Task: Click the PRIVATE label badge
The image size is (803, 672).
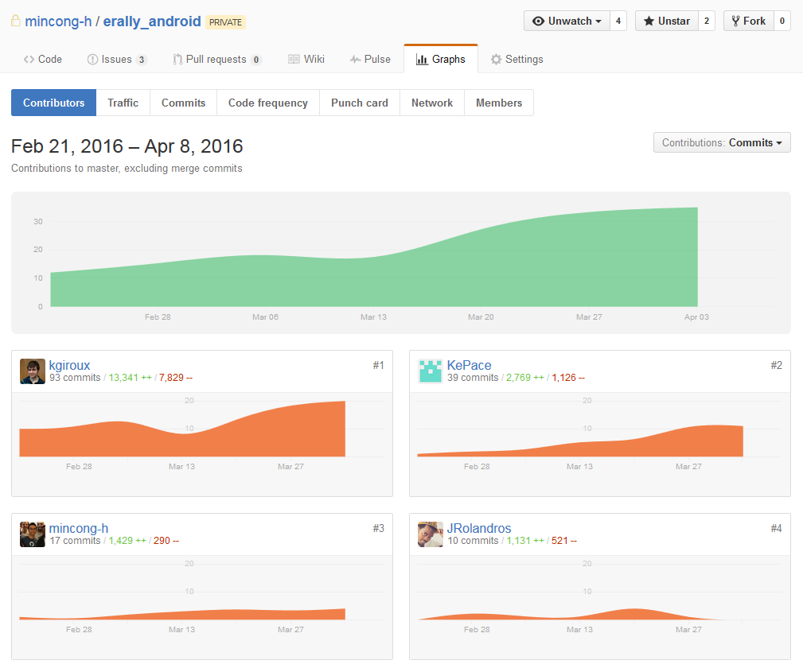Action: tap(225, 22)
